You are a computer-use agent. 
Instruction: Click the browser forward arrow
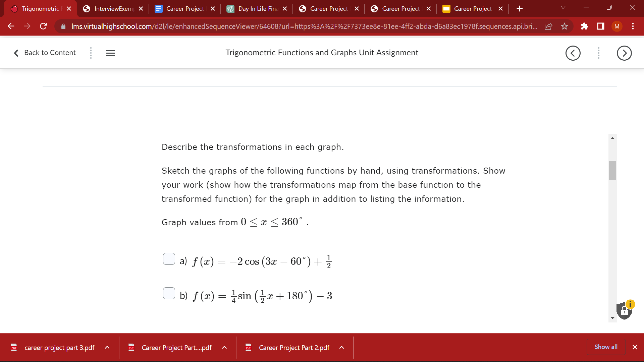click(27, 26)
